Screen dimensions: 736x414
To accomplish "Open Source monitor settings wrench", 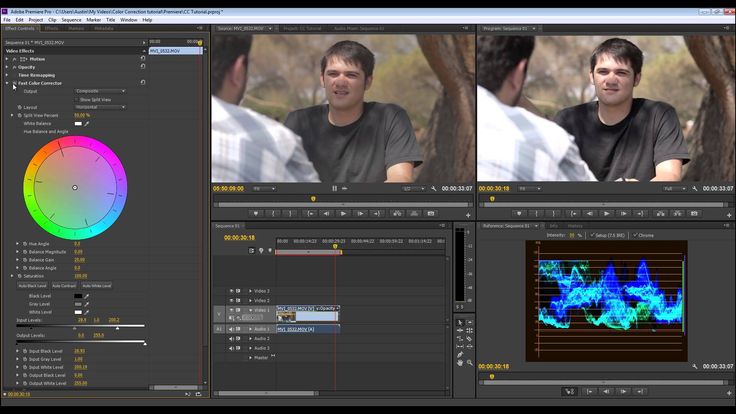I will (434, 189).
